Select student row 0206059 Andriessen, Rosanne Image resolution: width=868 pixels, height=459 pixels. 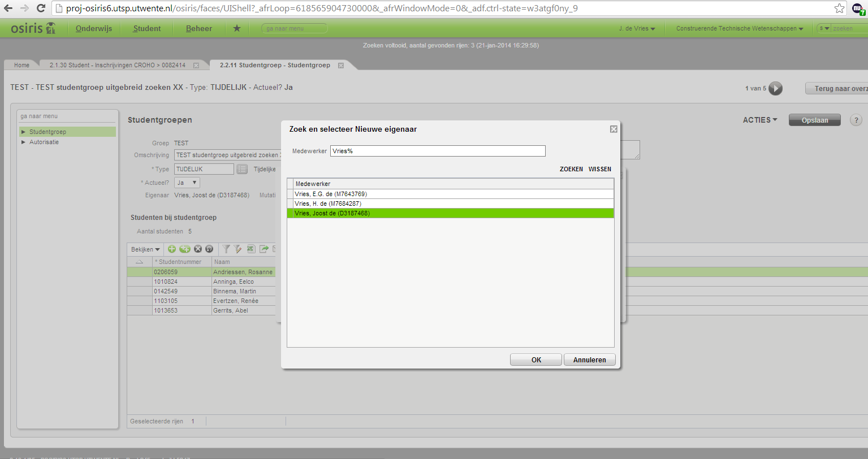click(x=201, y=272)
